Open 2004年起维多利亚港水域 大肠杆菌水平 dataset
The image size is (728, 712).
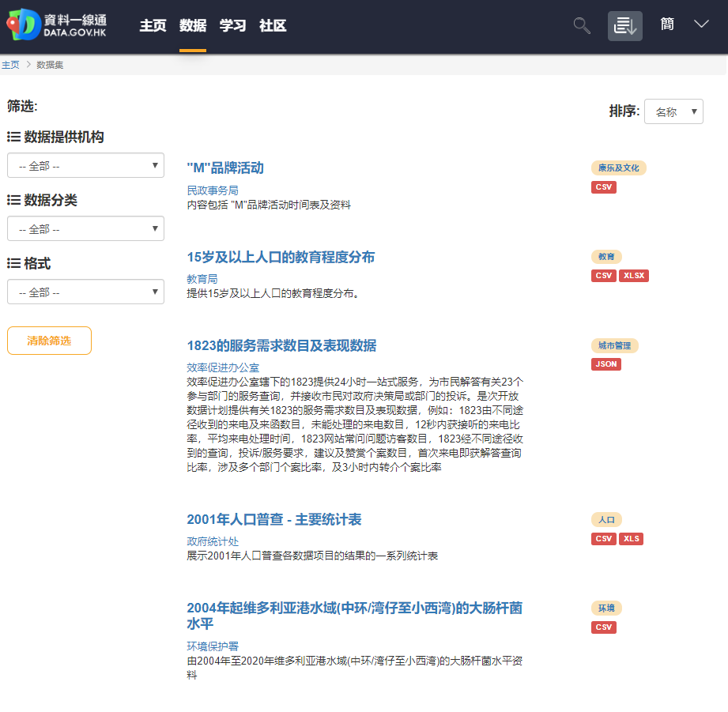point(355,616)
